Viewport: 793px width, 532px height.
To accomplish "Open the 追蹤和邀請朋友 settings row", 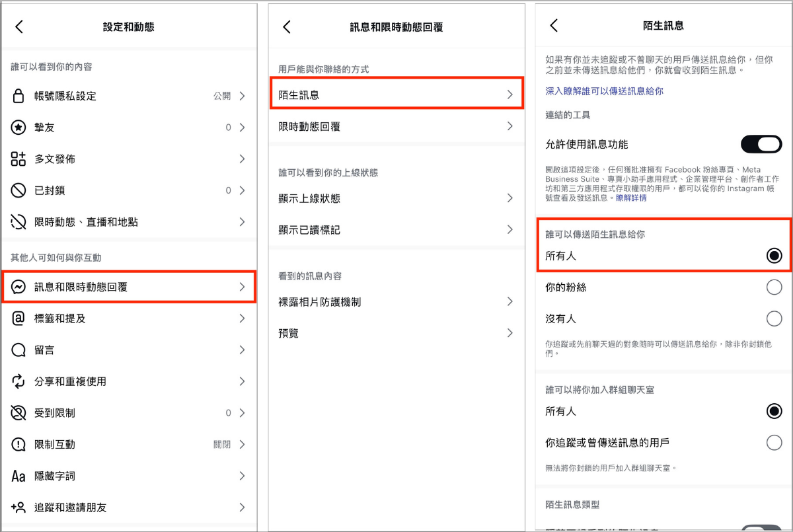I will (x=130, y=508).
